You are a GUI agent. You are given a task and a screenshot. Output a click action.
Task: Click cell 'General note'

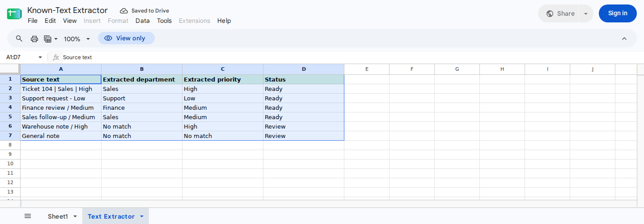click(x=61, y=136)
